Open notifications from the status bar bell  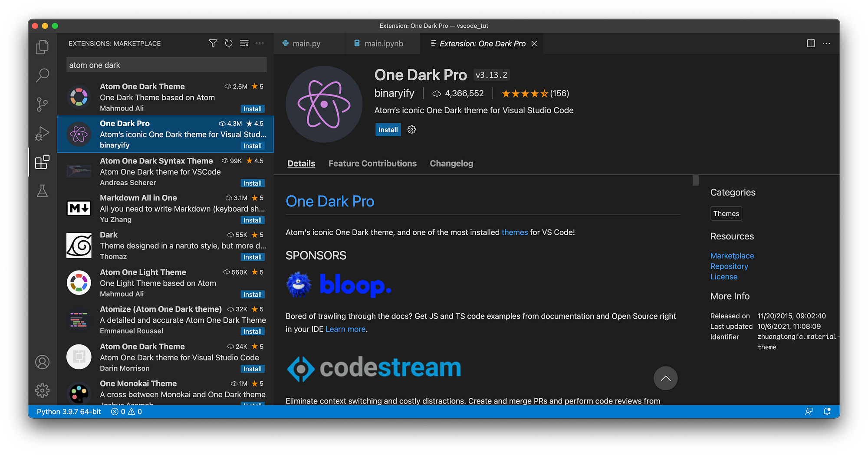[827, 411]
